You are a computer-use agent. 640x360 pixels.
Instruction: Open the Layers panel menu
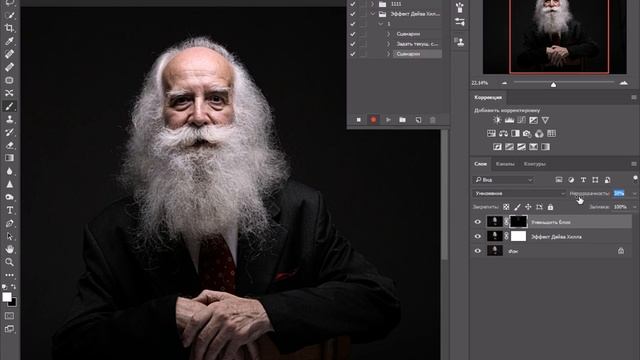coord(634,164)
